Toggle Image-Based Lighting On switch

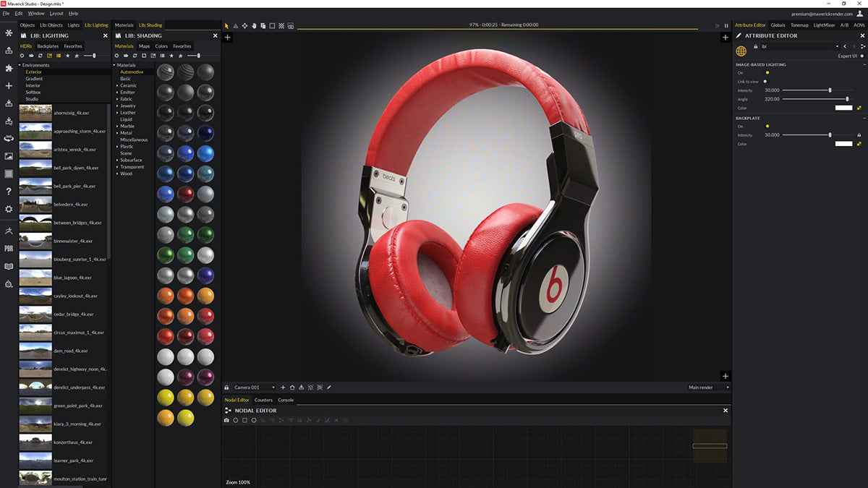tap(767, 72)
